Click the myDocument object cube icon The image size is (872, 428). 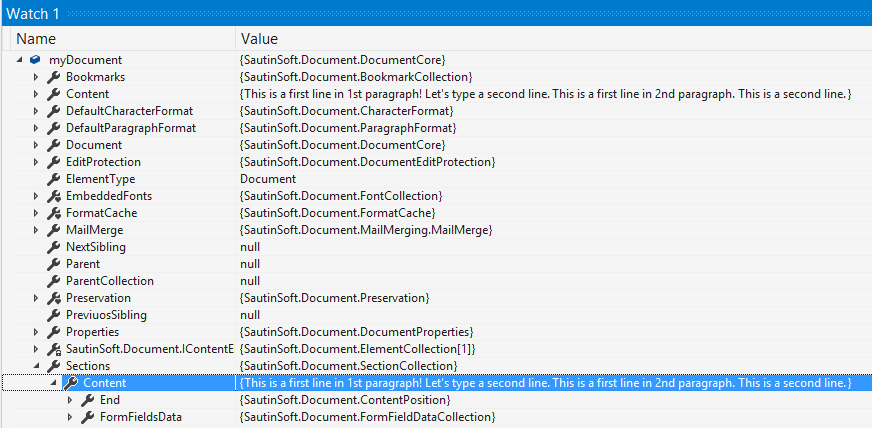click(36, 60)
